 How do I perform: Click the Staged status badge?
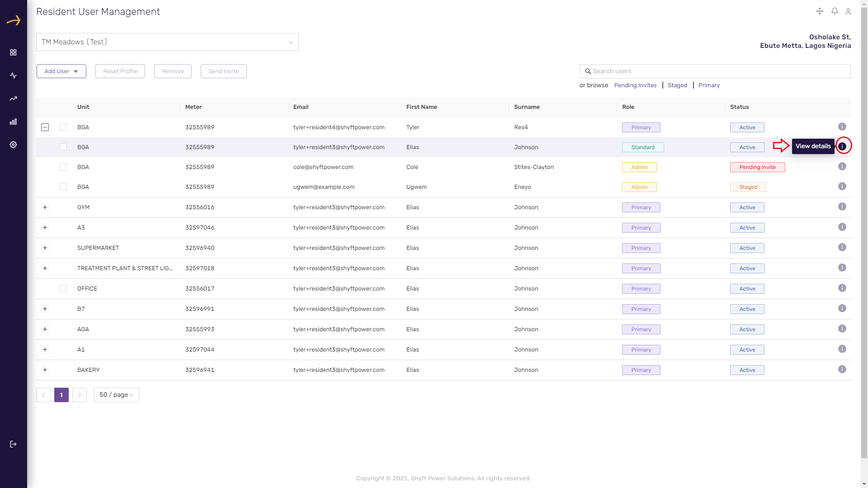pyautogui.click(x=748, y=187)
